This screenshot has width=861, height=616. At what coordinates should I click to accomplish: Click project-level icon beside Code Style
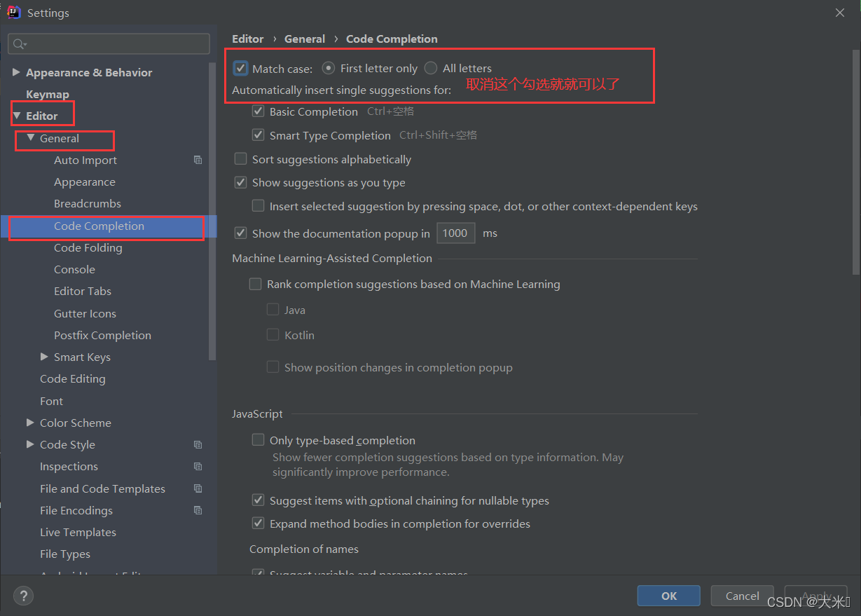pyautogui.click(x=198, y=445)
